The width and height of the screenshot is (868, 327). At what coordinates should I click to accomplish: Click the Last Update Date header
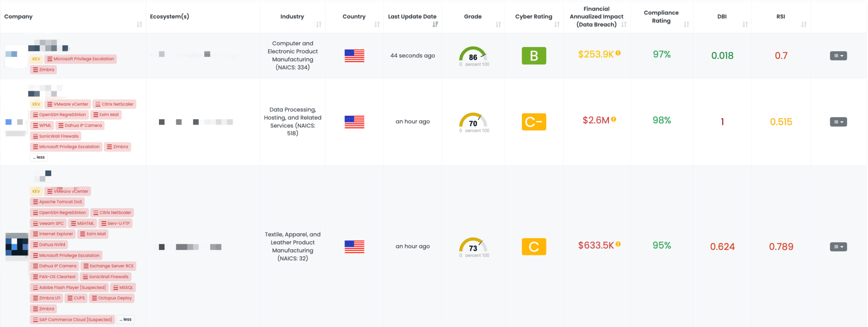tap(412, 17)
